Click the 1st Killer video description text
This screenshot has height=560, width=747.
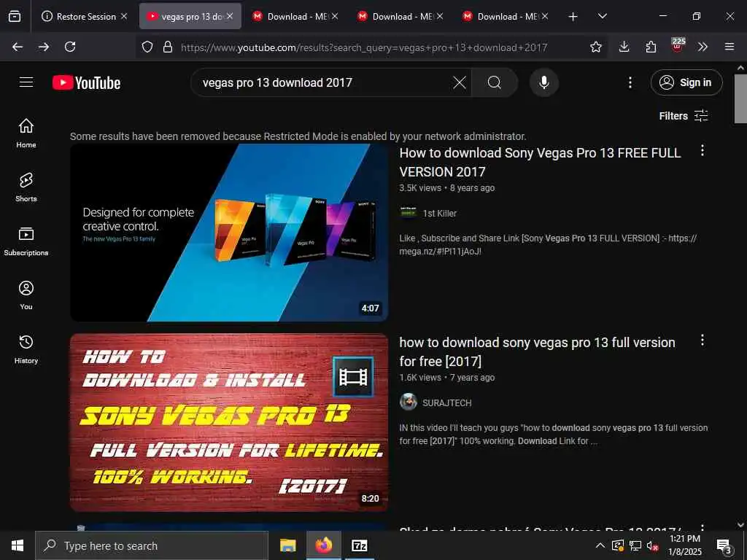tap(548, 245)
